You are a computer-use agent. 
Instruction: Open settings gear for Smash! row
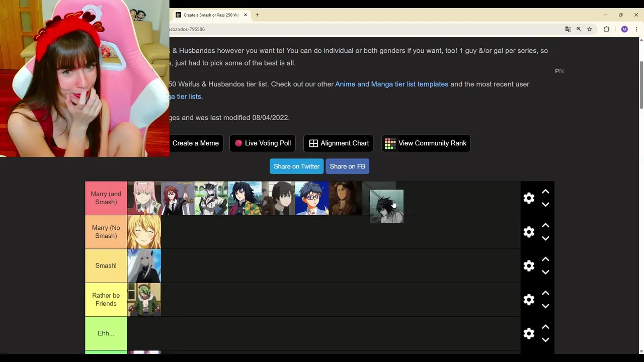coord(529,265)
